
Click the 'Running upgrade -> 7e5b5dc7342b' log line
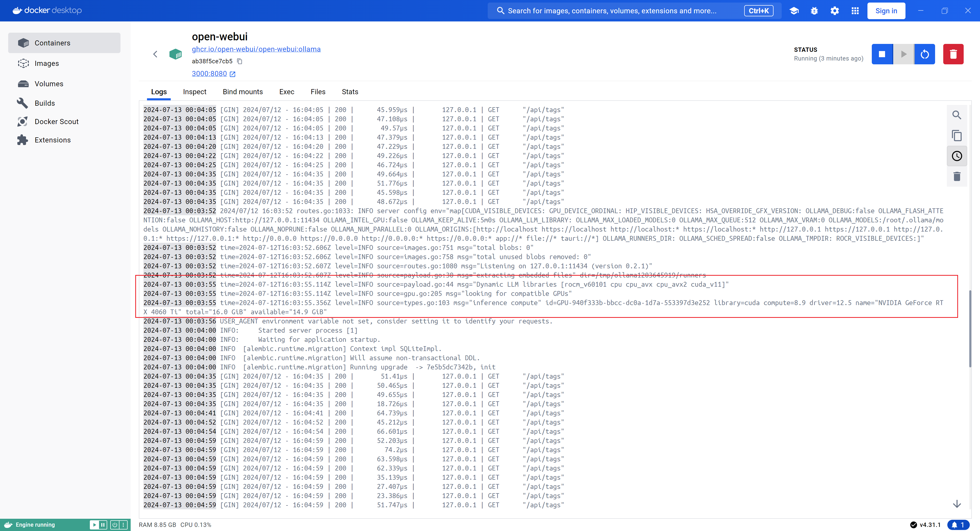coord(320,367)
